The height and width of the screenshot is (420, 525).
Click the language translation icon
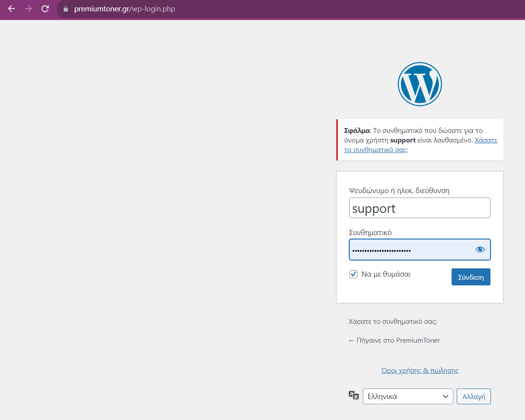[354, 396]
